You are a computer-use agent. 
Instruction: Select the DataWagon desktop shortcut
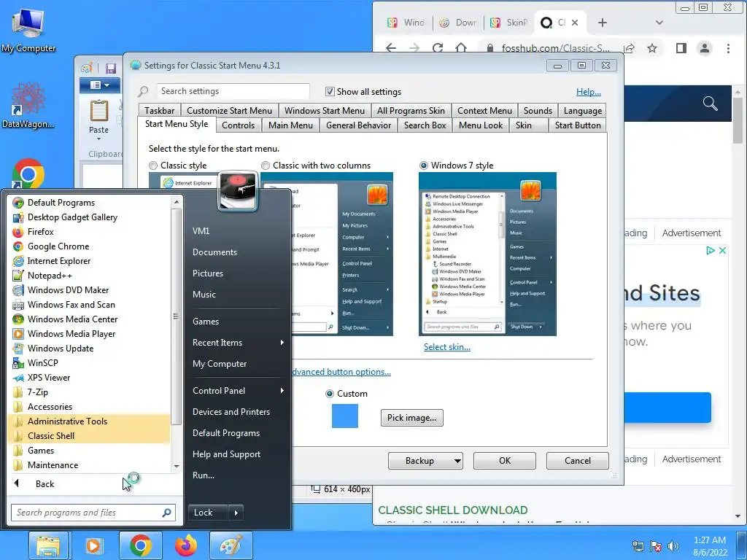coord(28,106)
